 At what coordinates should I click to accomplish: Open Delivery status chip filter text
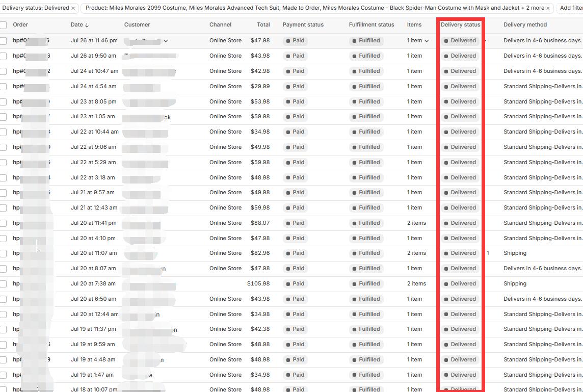pos(35,8)
